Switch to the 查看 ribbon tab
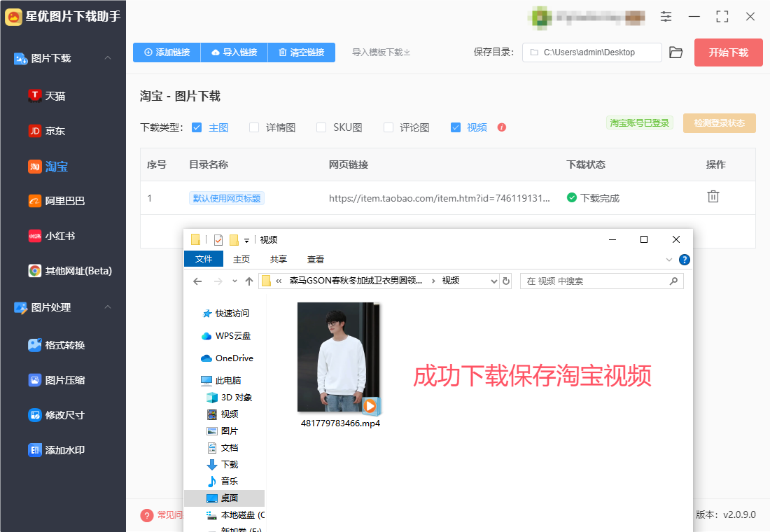This screenshot has width=770, height=532. coord(315,259)
